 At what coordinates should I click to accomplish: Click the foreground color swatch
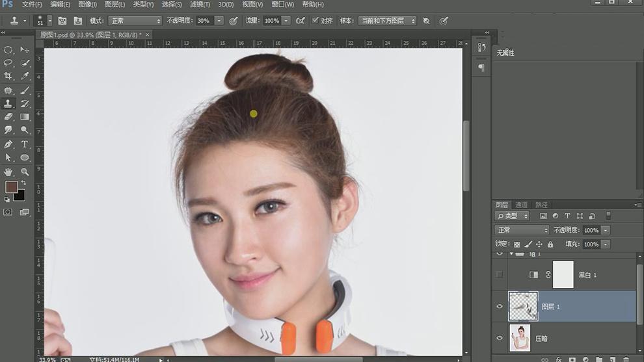point(11,187)
